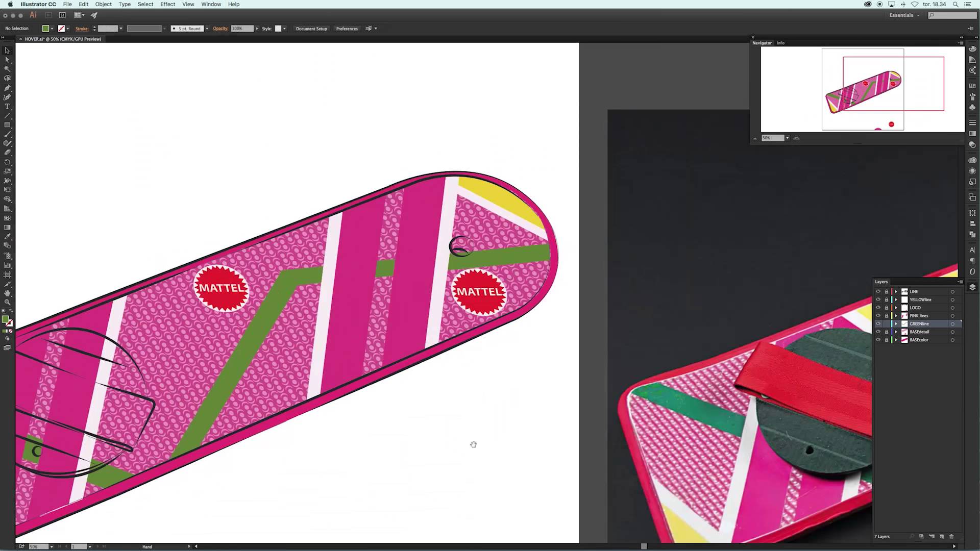
Task: Click the Preferences button
Action: tap(347, 29)
